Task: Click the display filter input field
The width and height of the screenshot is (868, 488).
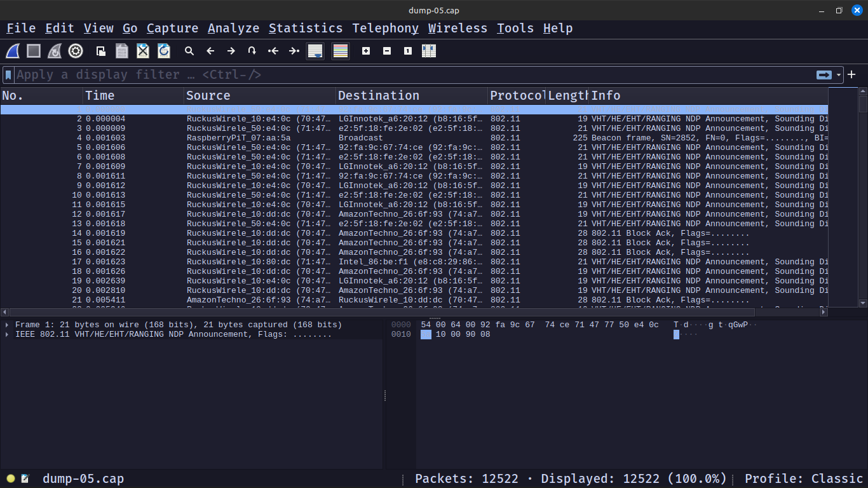Action: [413, 75]
